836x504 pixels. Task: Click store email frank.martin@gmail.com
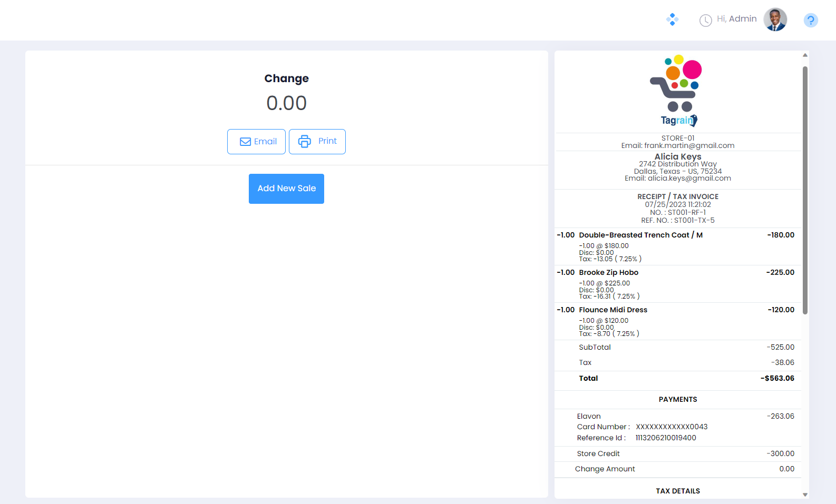coord(689,146)
